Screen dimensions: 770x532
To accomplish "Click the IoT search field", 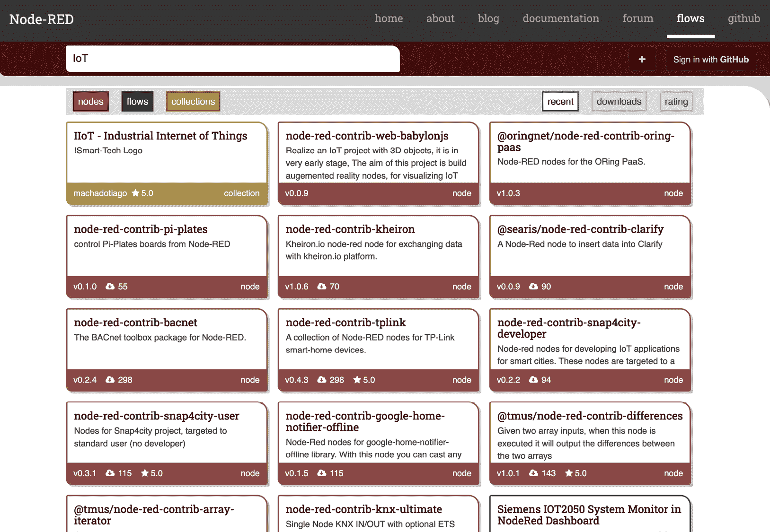I will [233, 59].
